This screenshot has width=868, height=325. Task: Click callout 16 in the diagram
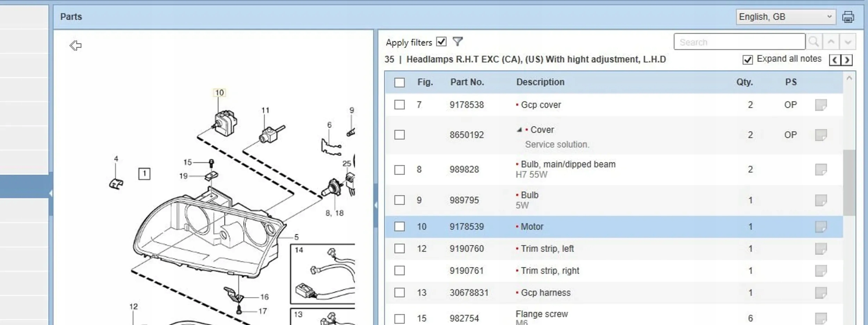265,297
